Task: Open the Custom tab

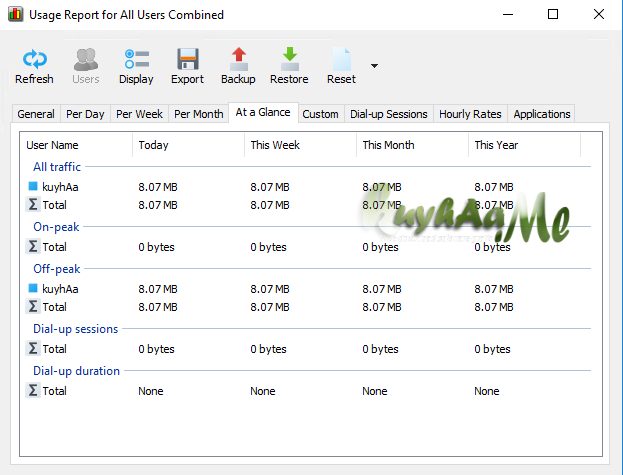Action: (320, 114)
